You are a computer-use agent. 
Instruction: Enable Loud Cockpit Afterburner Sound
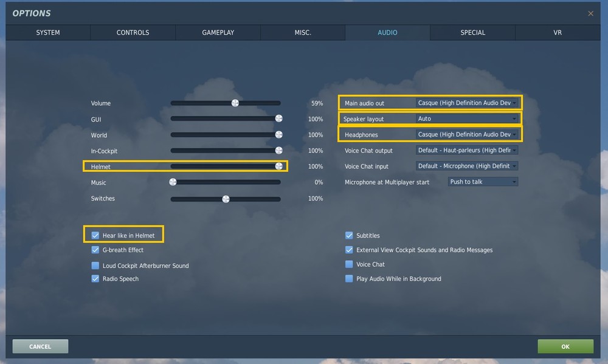pos(95,265)
